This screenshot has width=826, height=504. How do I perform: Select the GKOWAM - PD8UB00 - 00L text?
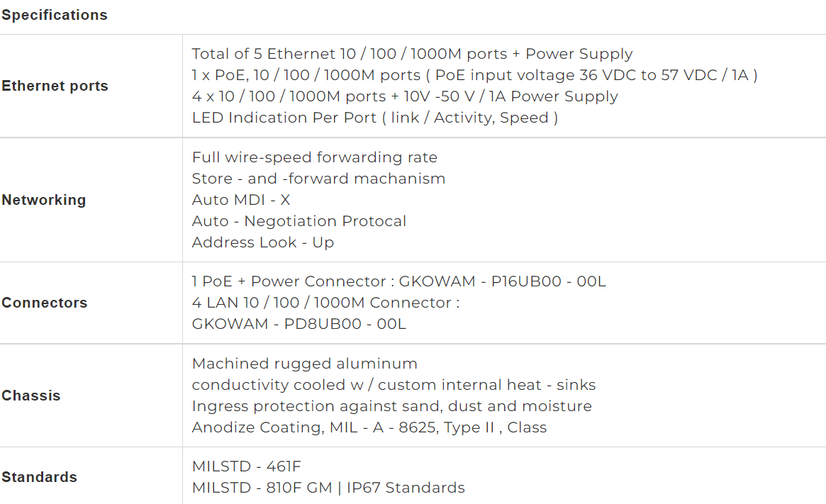(x=298, y=324)
